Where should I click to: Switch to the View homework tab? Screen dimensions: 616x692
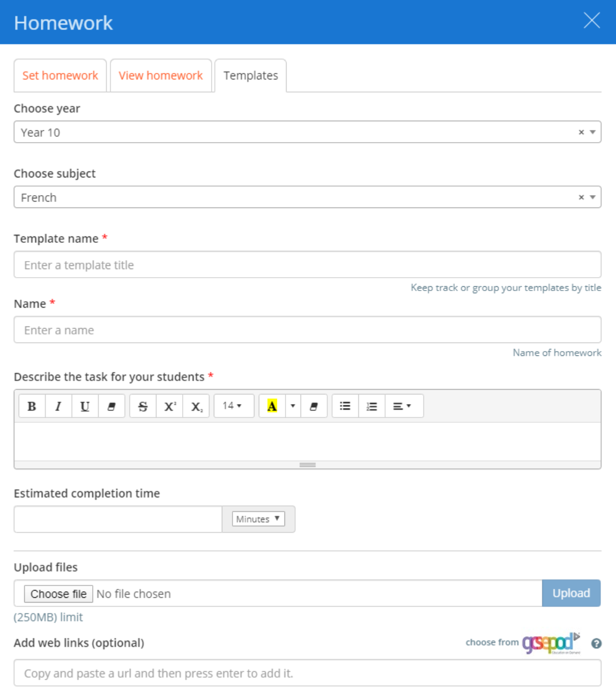[x=160, y=75]
